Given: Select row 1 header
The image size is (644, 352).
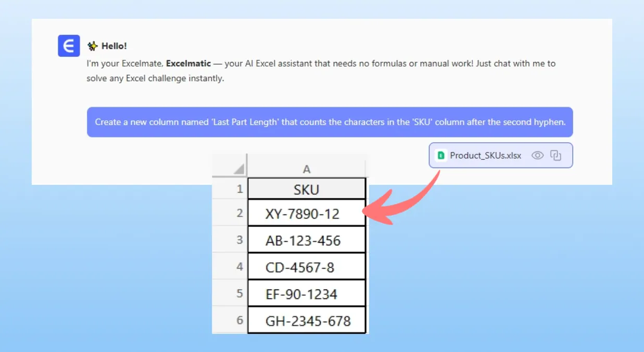Looking at the screenshot, I should click(239, 188).
